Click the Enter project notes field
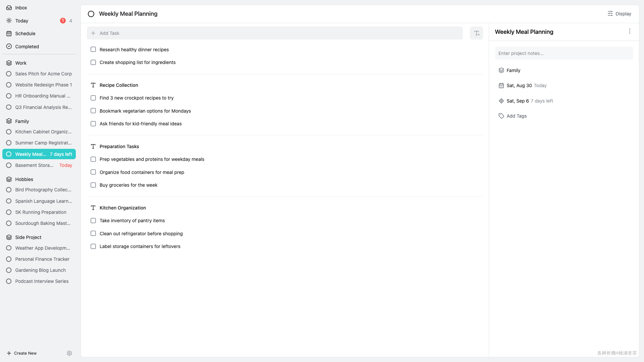The image size is (644, 362). click(x=564, y=53)
